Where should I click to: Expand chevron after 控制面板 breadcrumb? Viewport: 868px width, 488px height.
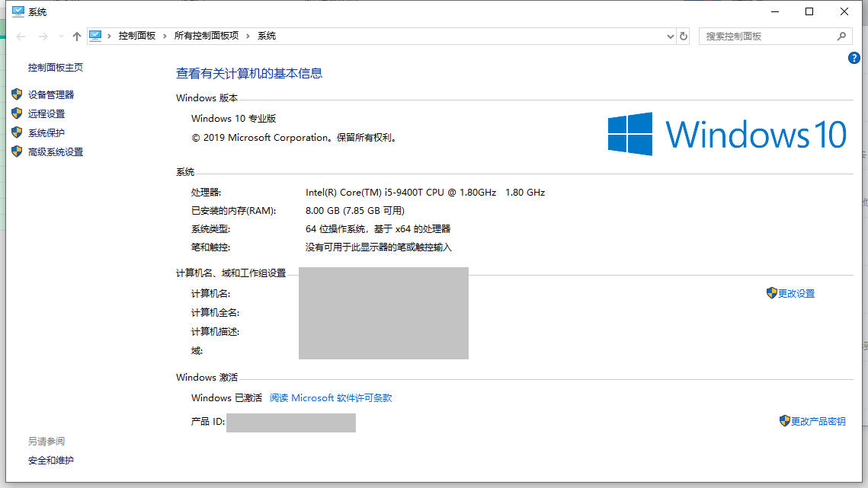pyautogui.click(x=165, y=36)
